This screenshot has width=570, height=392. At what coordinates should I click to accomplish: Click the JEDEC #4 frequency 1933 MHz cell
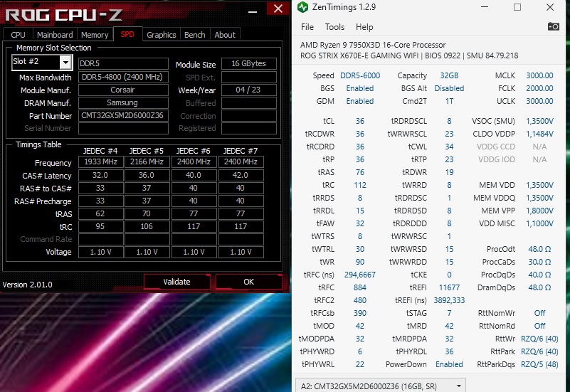pos(100,161)
